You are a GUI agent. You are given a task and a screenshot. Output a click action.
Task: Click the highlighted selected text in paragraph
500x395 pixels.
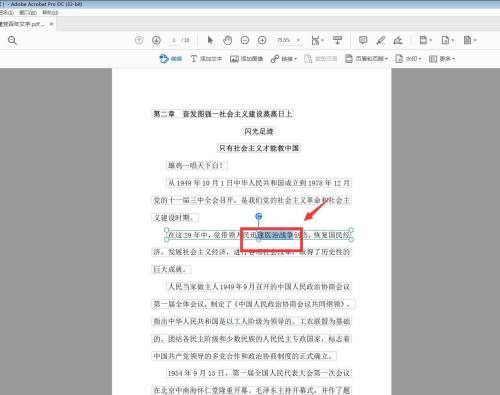pyautogui.click(x=276, y=235)
